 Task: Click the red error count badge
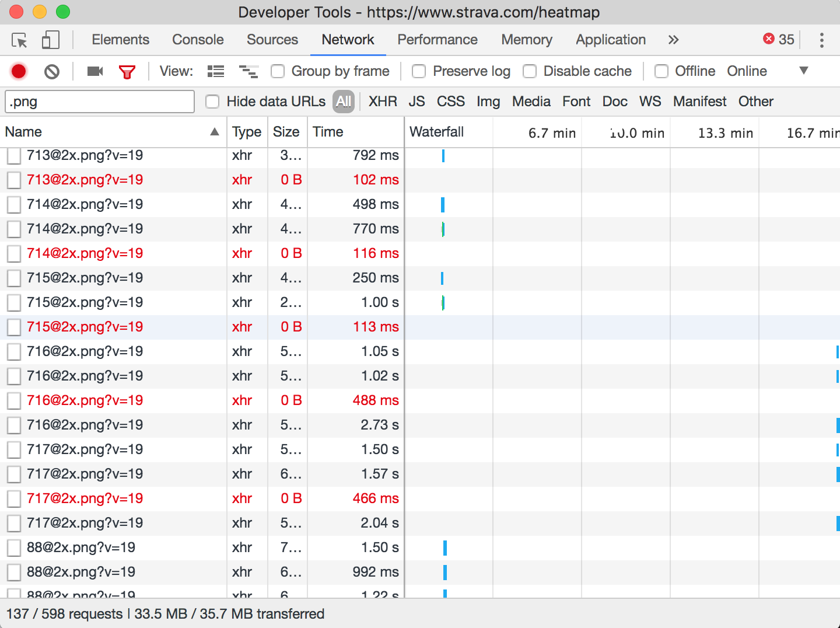pos(779,39)
